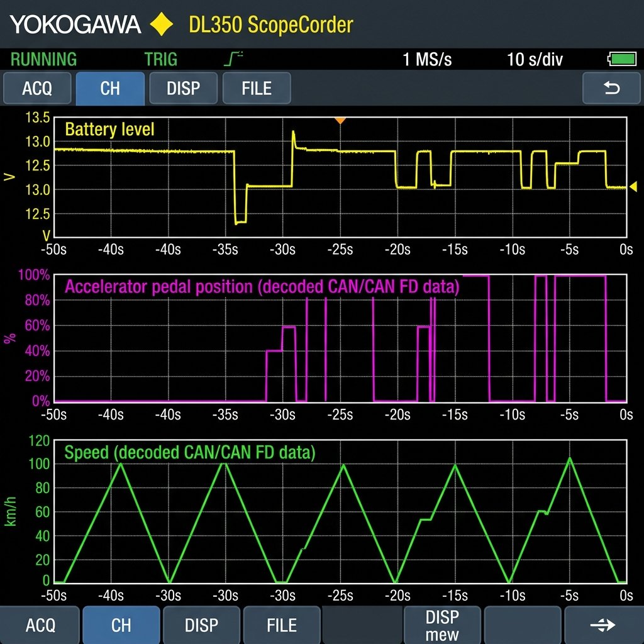Click the 80 label on speed axis
This screenshot has height=644, width=644.
click(x=42, y=488)
